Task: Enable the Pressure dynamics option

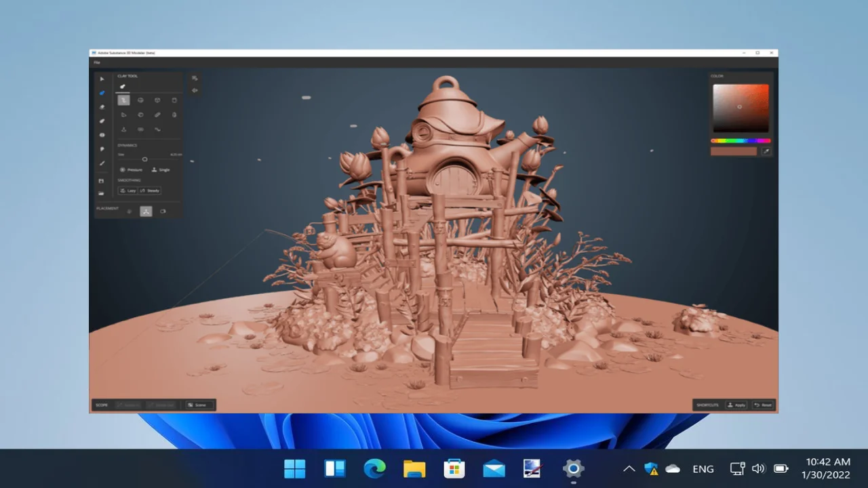Action: pyautogui.click(x=131, y=169)
